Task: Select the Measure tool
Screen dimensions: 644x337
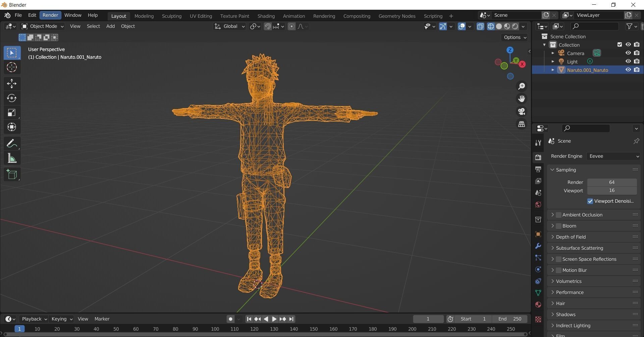Action: click(x=12, y=158)
